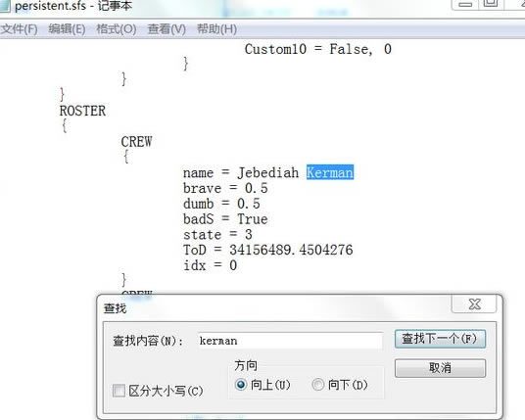The image size is (525, 420).
Task: Select the 向上(U) radio button
Action: (x=241, y=385)
